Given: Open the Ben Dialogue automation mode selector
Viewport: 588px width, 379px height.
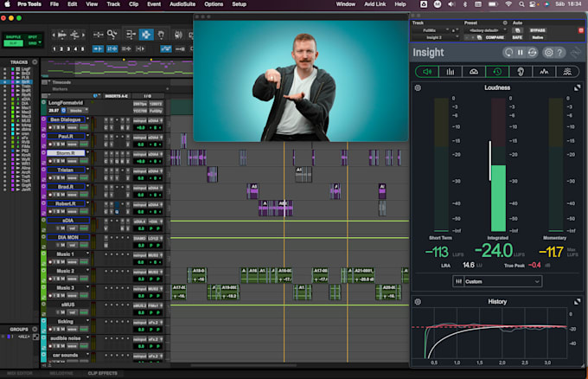Looking at the screenshot, I should 84,127.
